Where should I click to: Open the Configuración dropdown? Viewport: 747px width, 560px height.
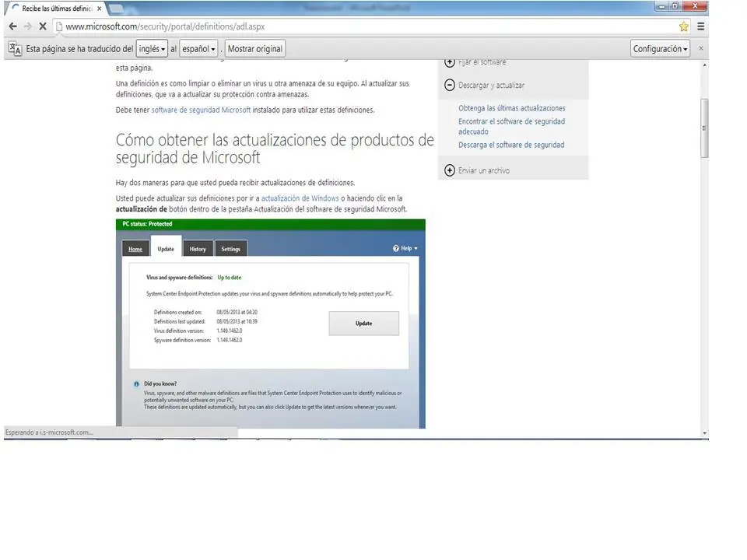pos(660,48)
